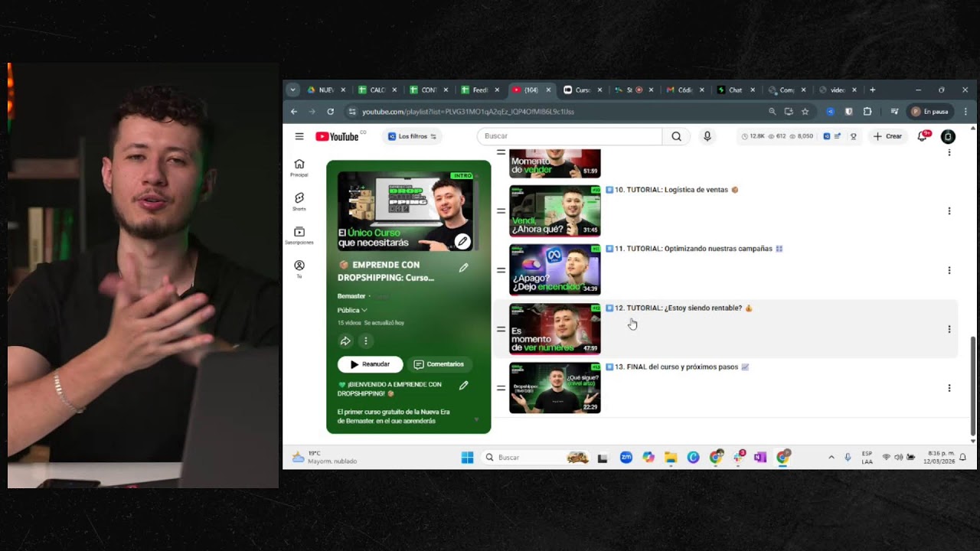Bookmark this page with the star icon
Viewport: 980px width, 551px height.
805,112
